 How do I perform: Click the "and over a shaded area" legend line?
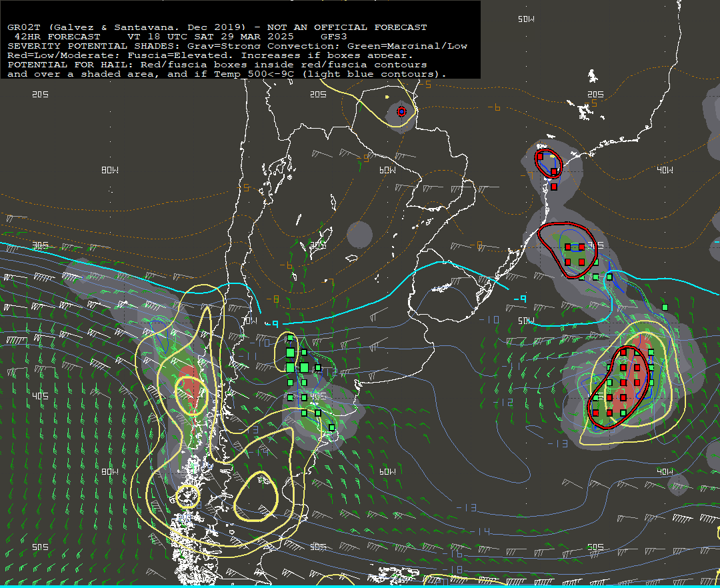[x=227, y=74]
